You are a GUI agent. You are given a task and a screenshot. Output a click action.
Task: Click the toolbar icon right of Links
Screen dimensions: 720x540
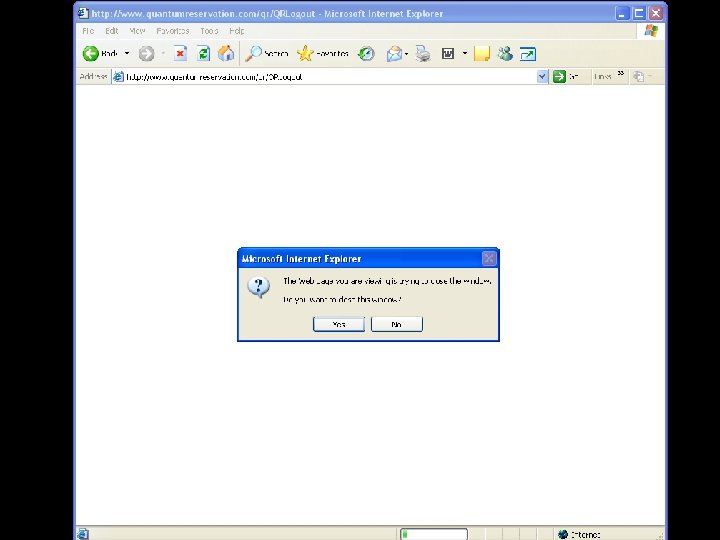coord(639,77)
